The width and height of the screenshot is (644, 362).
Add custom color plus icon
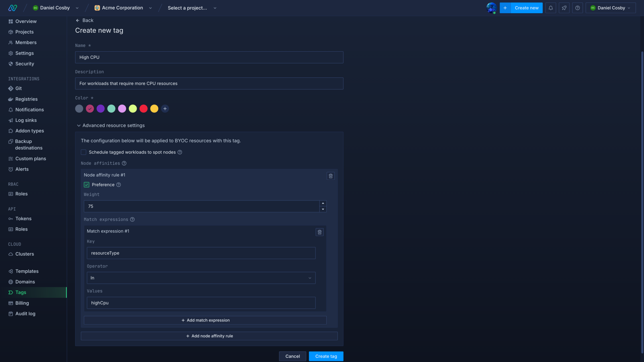coord(165,109)
